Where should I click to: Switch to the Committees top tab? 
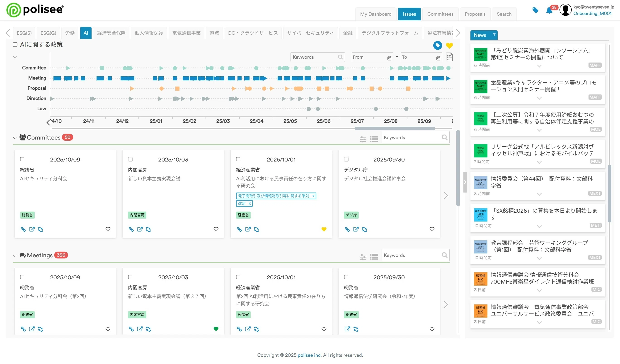440,14
